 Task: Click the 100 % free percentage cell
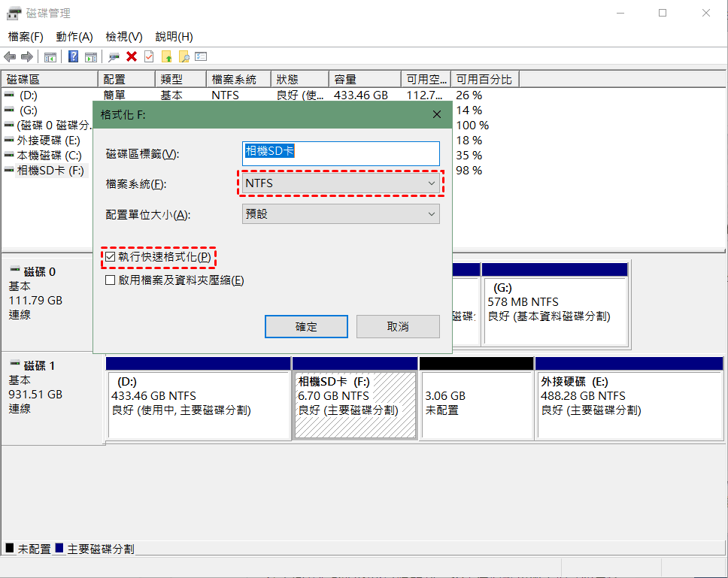tap(472, 126)
